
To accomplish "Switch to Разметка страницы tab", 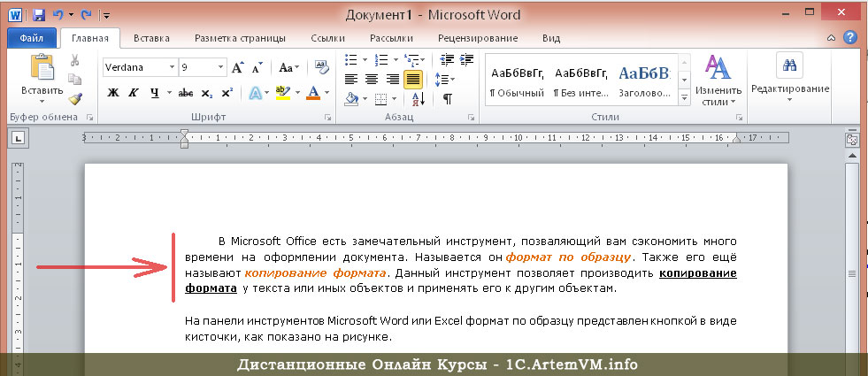I will 241,38.
